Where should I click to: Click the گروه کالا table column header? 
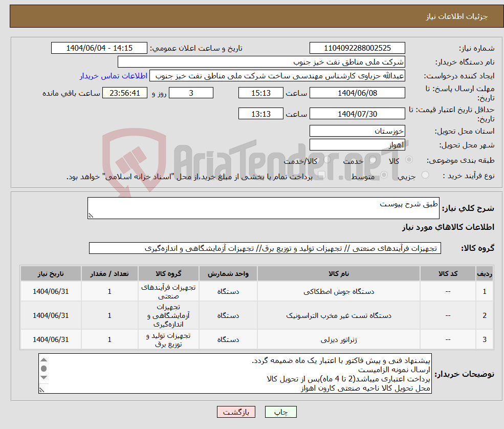point(168,274)
